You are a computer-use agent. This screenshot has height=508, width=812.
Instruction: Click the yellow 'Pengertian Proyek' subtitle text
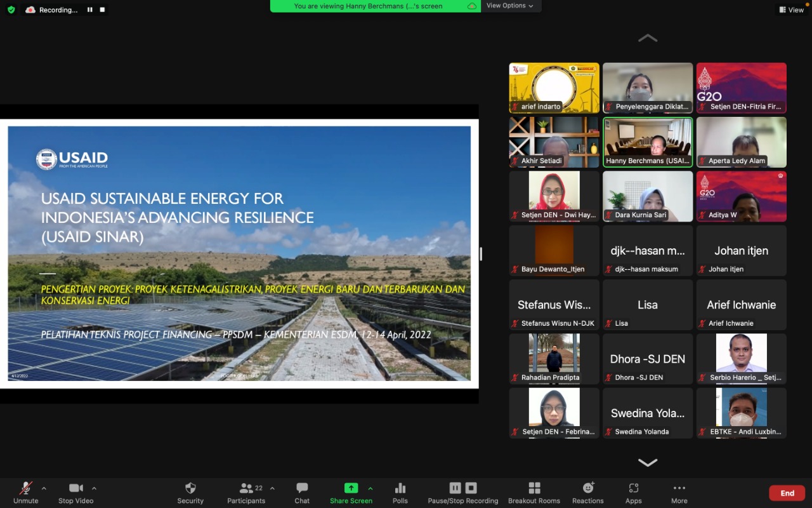coord(253,295)
